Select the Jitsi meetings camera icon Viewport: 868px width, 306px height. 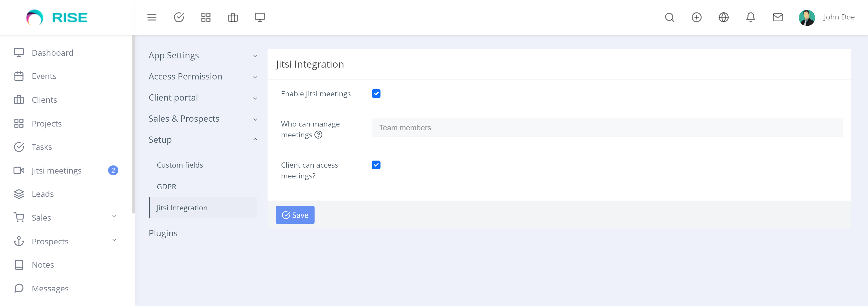tap(19, 170)
